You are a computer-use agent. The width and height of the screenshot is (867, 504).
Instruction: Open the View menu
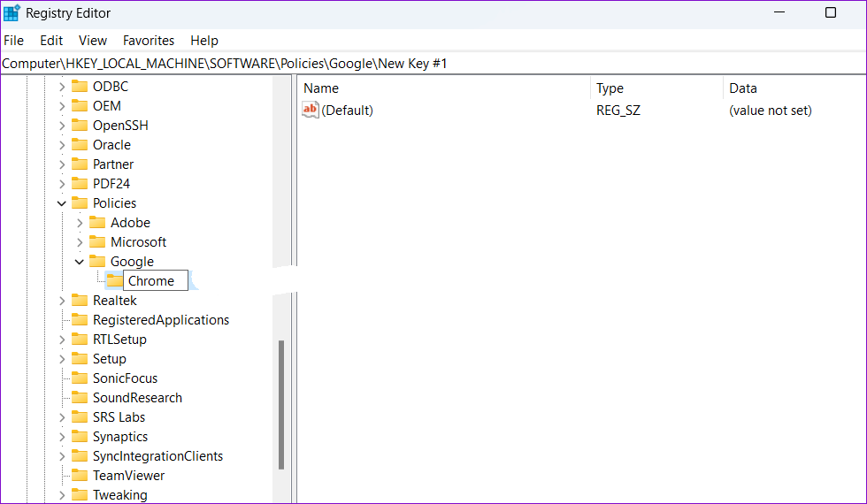click(x=93, y=41)
